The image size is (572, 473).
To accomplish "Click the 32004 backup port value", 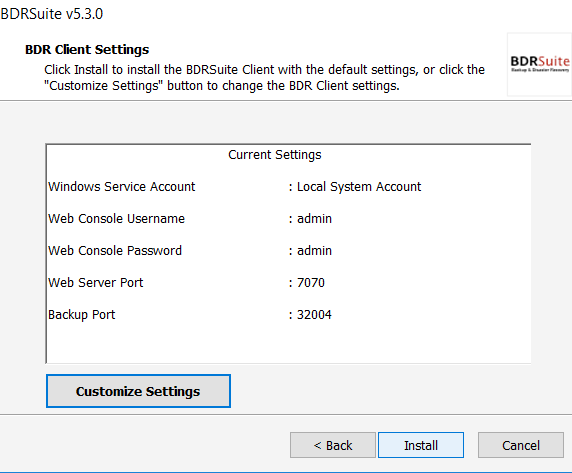I will coord(314,315).
